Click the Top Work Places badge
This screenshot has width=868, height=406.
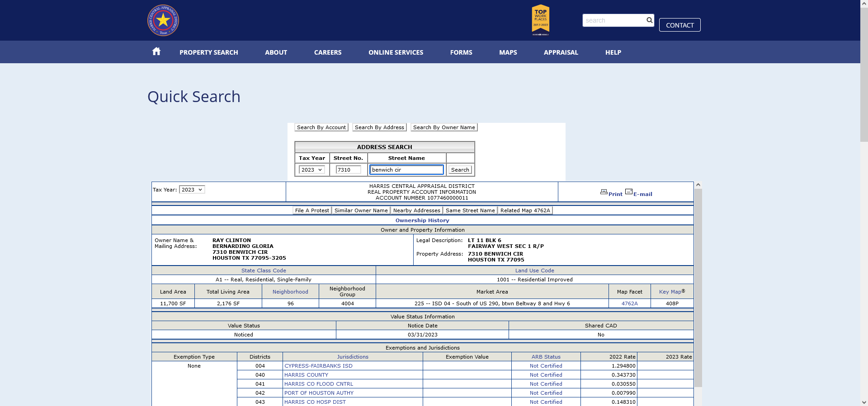pyautogui.click(x=541, y=20)
